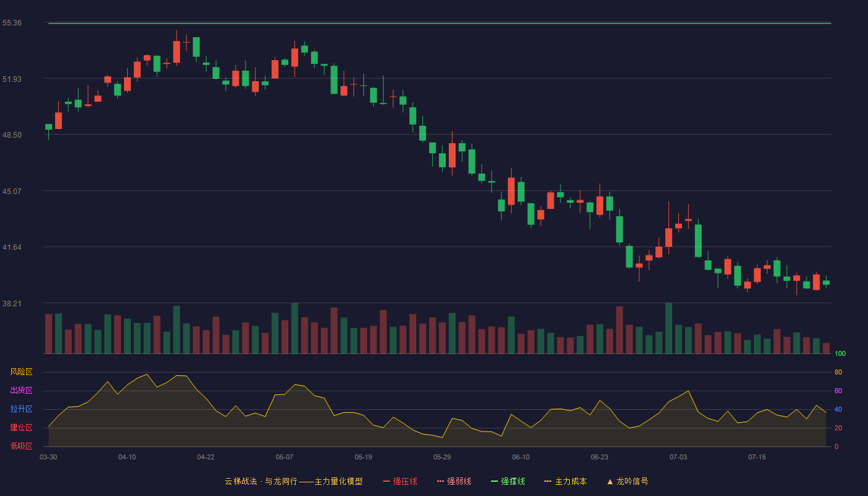Screen dimensions: 868x496
Task: Click the 05-19 date label
Action: click(363, 457)
